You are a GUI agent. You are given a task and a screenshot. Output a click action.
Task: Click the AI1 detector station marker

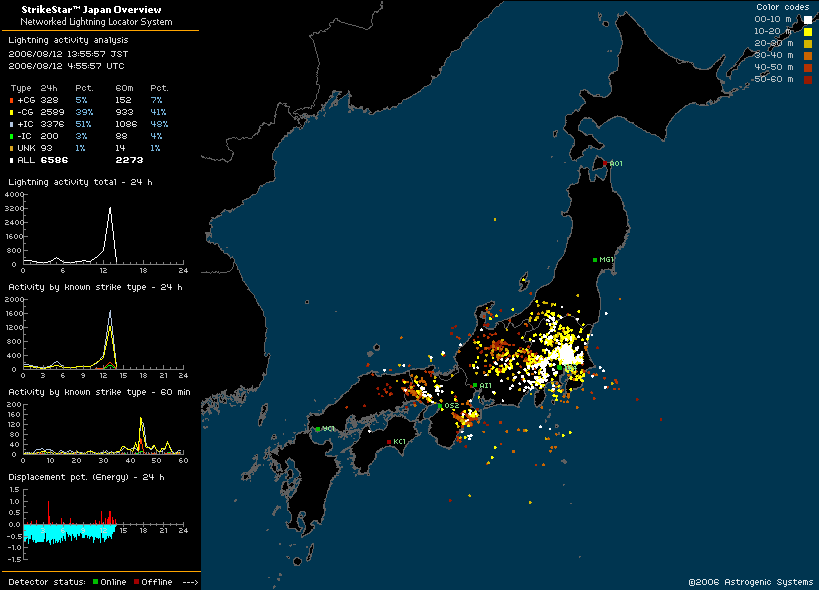(476, 385)
